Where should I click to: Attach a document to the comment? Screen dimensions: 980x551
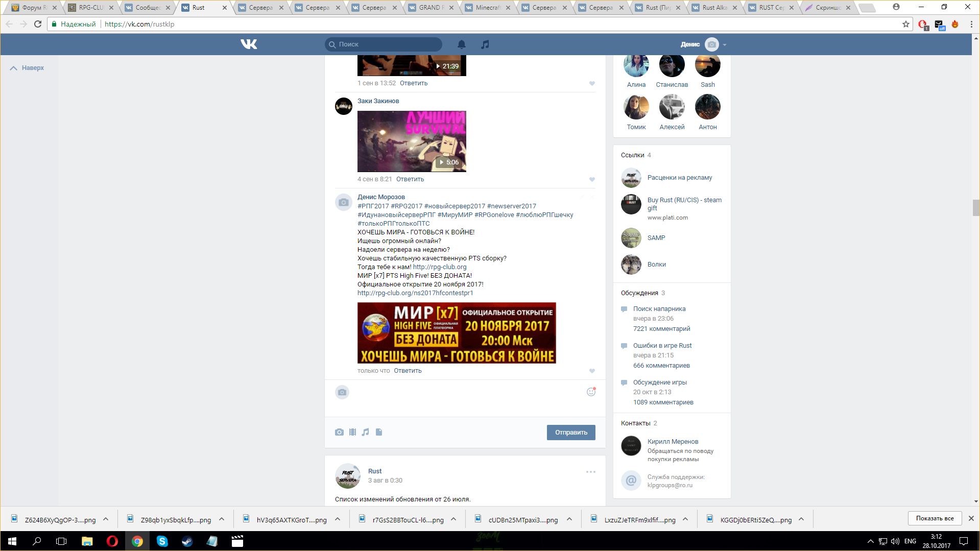click(x=379, y=432)
